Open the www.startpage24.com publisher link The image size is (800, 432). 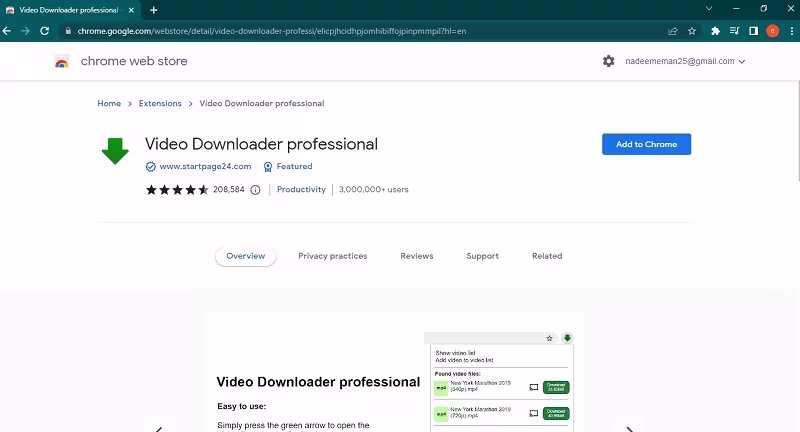click(x=205, y=166)
